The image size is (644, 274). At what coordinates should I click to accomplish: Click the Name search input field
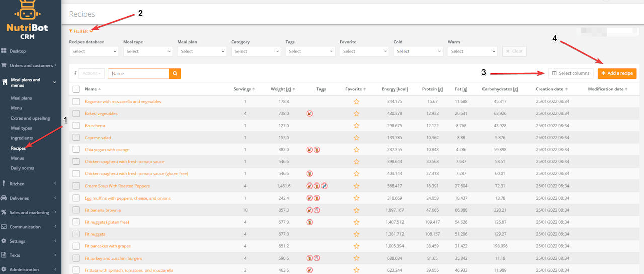click(138, 74)
